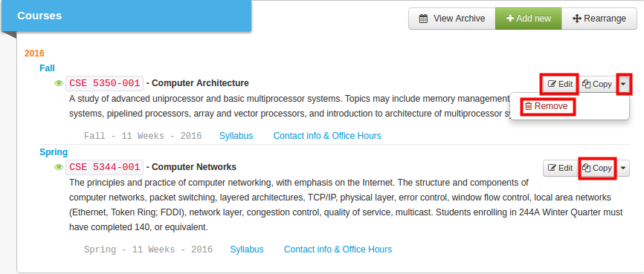Select Remove from the dropdown menu
Viewport: 644px width, 274px height.
pyautogui.click(x=547, y=106)
